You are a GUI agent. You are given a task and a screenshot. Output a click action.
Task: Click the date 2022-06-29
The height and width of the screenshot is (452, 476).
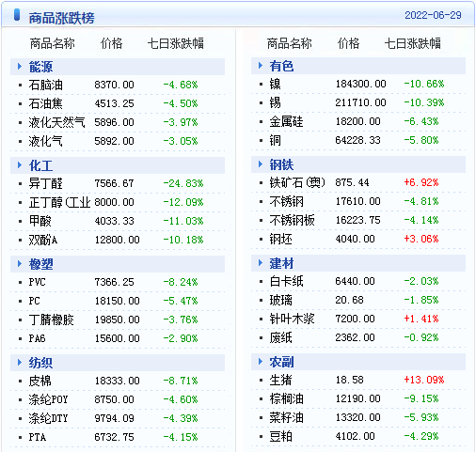click(433, 15)
